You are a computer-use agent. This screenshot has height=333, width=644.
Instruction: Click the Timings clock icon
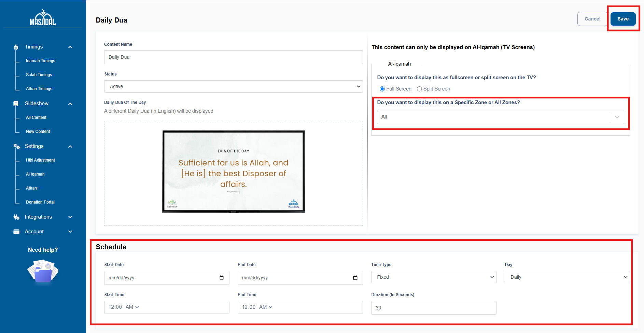click(x=16, y=47)
